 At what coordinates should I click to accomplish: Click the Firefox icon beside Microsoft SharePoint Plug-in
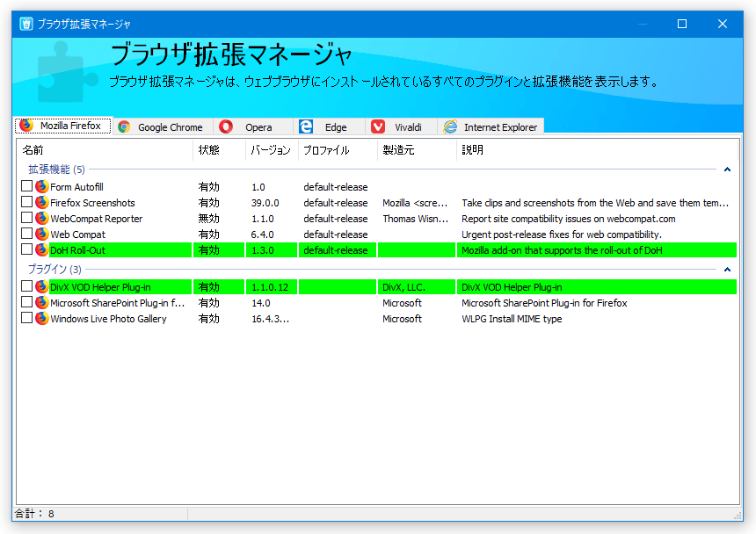[42, 302]
